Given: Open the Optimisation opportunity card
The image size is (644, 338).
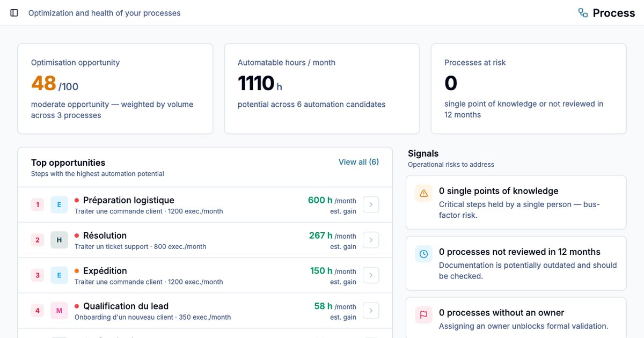Looking at the screenshot, I should click(x=115, y=89).
